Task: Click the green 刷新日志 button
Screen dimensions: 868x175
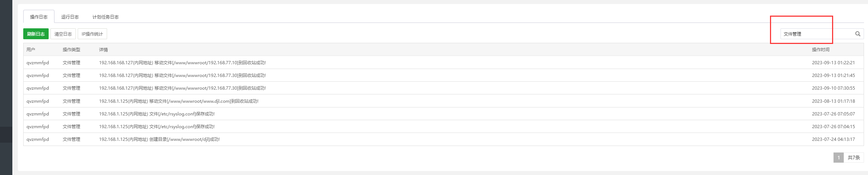Action: tap(36, 34)
